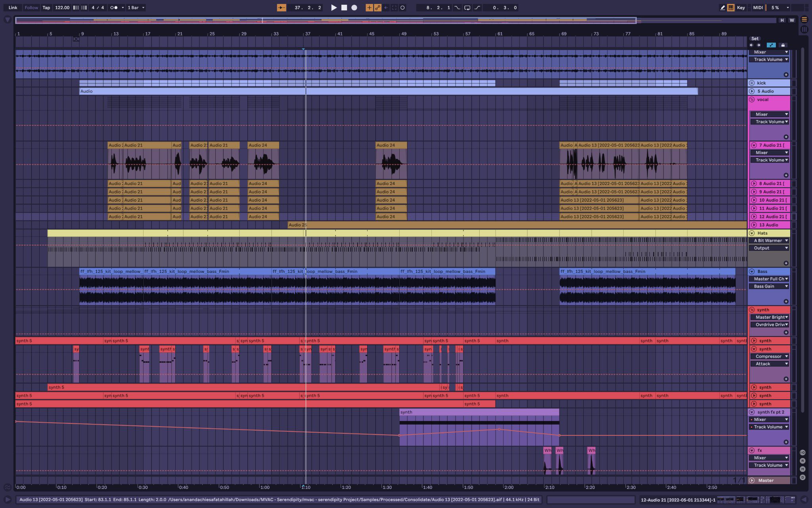The height and width of the screenshot is (508, 812).
Task: Click the Stop button in transport
Action: (x=344, y=8)
